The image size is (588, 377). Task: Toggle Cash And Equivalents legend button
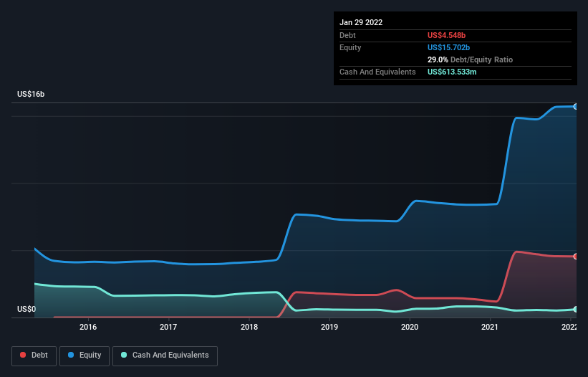pyautogui.click(x=165, y=355)
